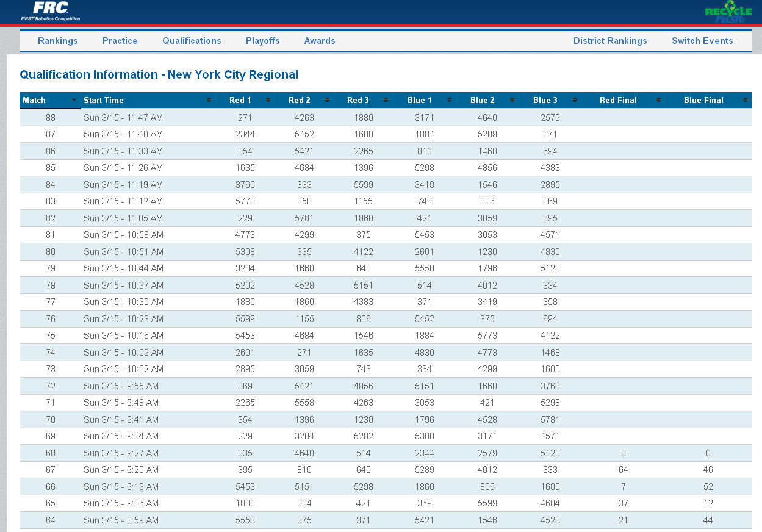Open District Rankings
Viewport: 762px width, 532px height.
tap(610, 41)
